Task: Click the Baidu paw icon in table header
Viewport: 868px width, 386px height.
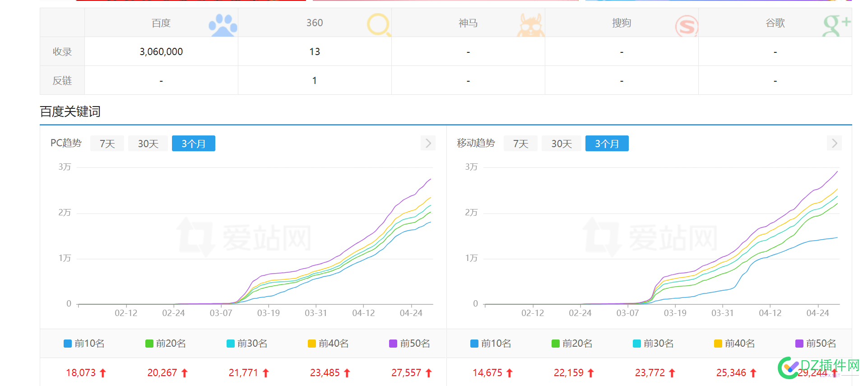Action: (223, 25)
